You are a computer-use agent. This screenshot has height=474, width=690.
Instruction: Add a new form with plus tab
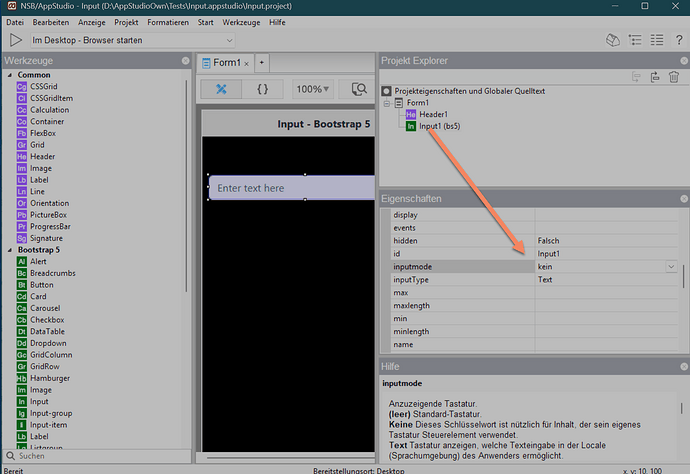point(261,62)
